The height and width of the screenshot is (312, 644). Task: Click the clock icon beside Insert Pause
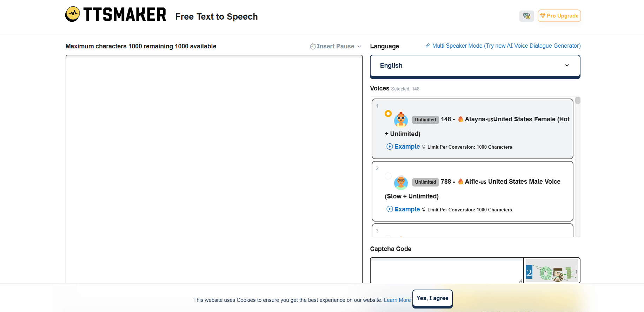click(x=313, y=46)
